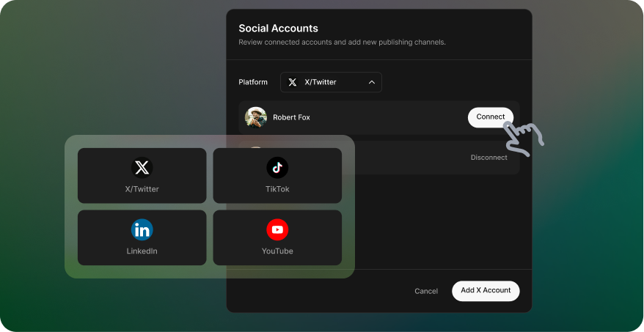The image size is (644, 332).
Task: Click the TikTok logo icon
Action: tap(277, 167)
